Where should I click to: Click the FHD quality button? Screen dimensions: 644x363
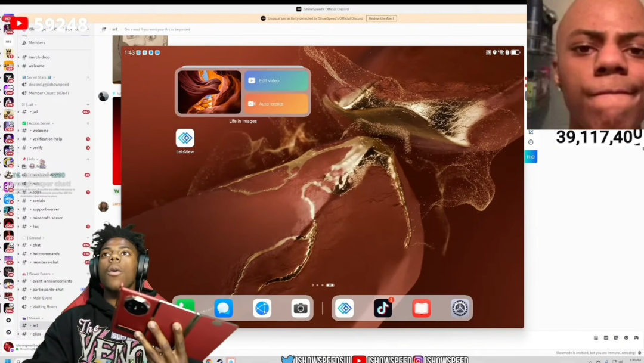531,156
